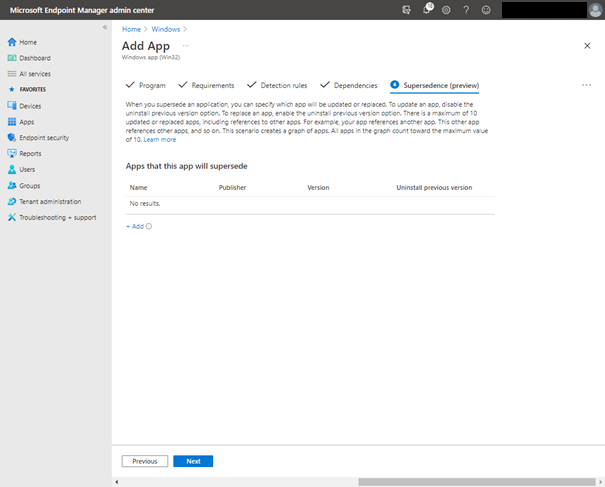The image size is (605, 487).
Task: Open the help question mark
Action: tap(466, 10)
